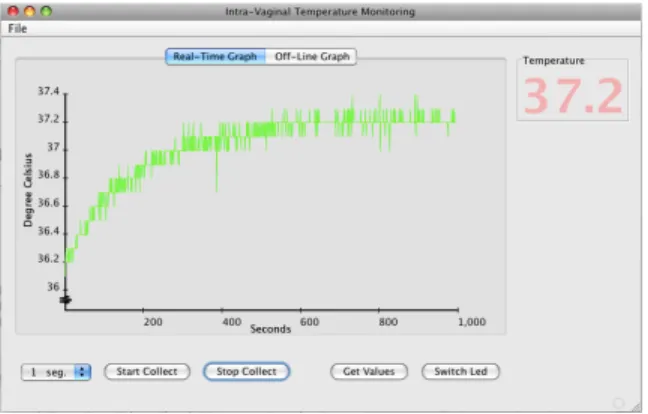
Task: Switch to the Off-Line Graph tab
Action: 312,57
